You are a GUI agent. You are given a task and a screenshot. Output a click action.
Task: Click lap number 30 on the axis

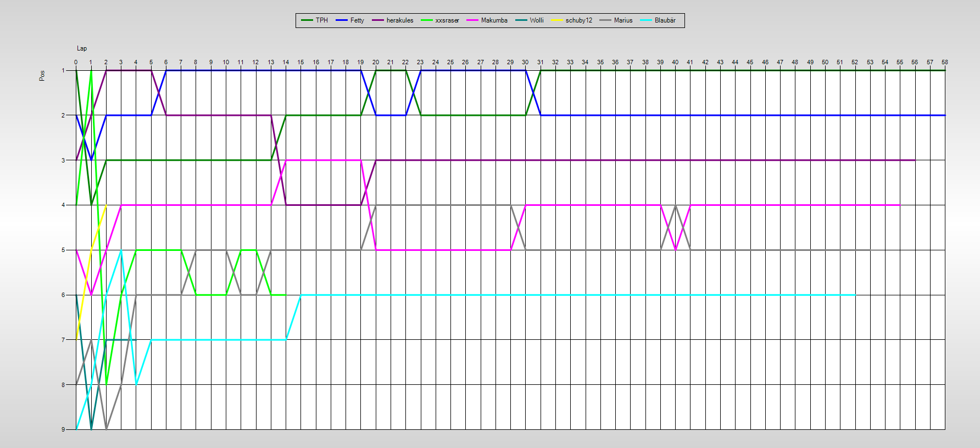(x=525, y=63)
